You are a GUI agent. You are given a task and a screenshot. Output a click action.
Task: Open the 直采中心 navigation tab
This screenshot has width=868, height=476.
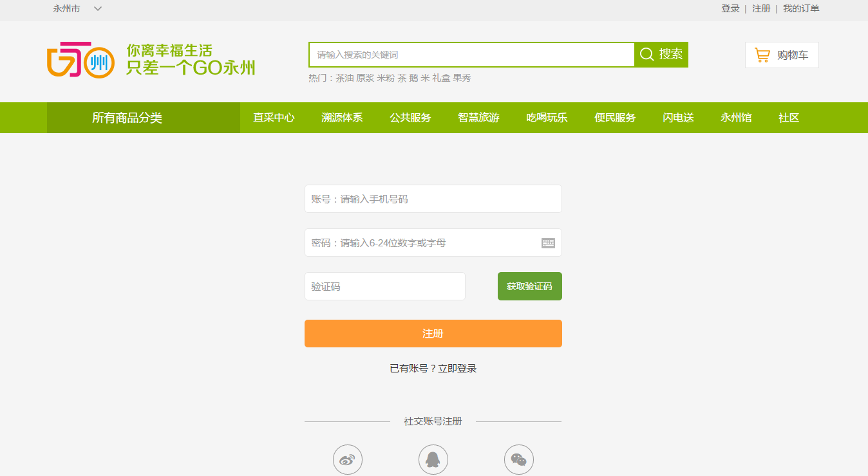pyautogui.click(x=274, y=118)
